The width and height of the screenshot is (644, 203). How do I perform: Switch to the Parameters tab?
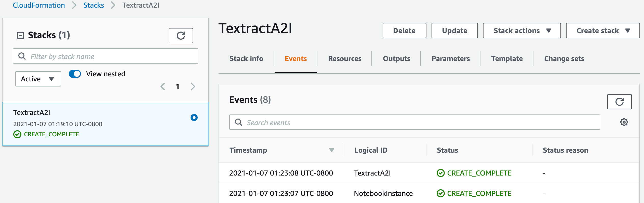pyautogui.click(x=451, y=59)
